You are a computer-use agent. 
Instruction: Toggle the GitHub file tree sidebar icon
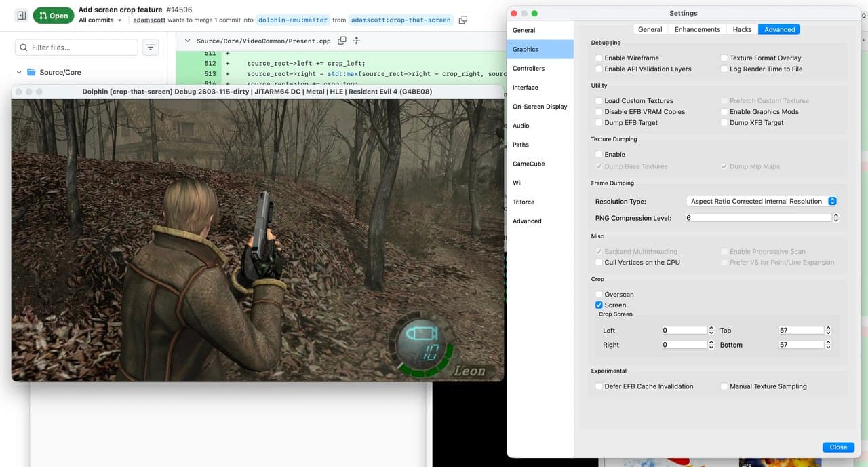[x=21, y=15]
